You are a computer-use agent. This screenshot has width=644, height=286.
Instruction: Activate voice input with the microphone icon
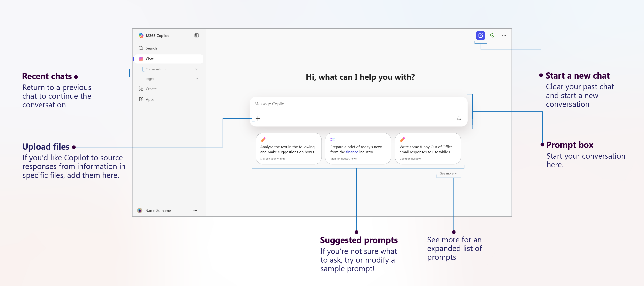(x=459, y=118)
